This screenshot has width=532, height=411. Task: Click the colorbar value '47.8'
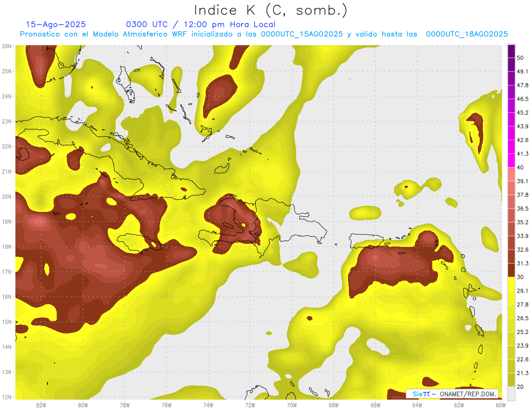tap(523, 85)
